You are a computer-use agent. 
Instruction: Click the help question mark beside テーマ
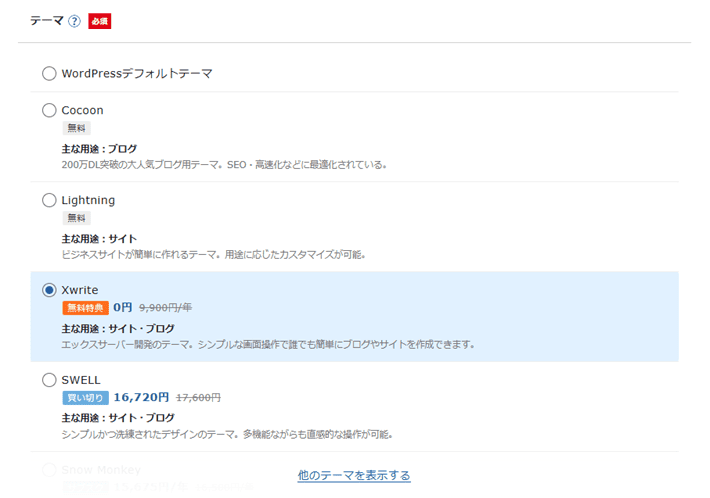click(x=74, y=21)
